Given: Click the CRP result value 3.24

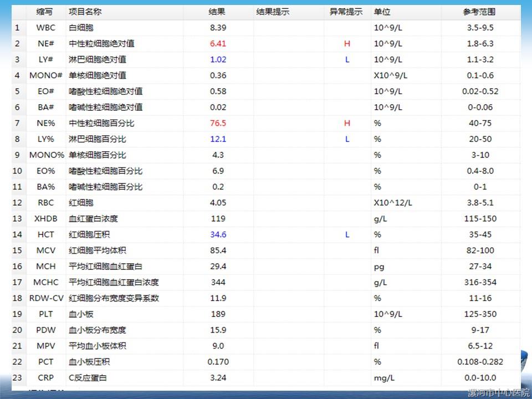Looking at the screenshot, I should (218, 378).
